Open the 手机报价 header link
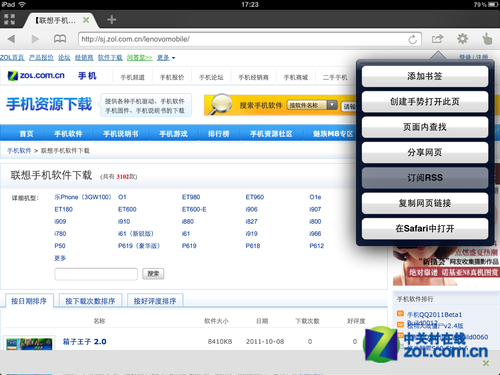The width and height of the screenshot is (500, 375). point(172,77)
